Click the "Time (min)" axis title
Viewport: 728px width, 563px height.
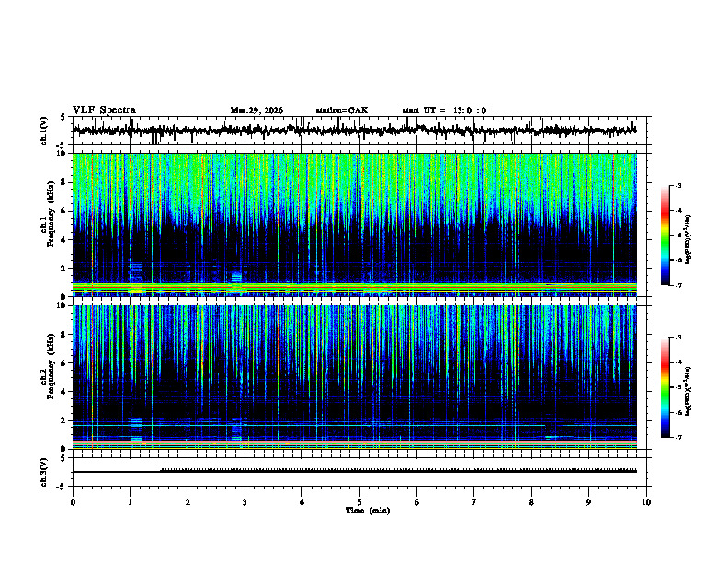pyautogui.click(x=368, y=511)
